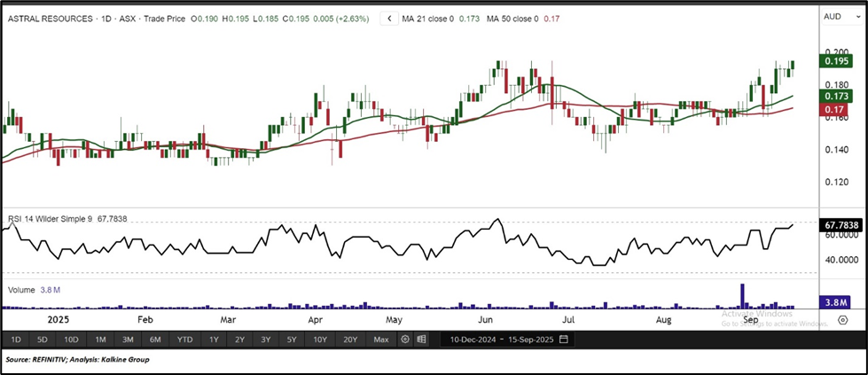Click the 3.8M volume axis tag

[836, 302]
